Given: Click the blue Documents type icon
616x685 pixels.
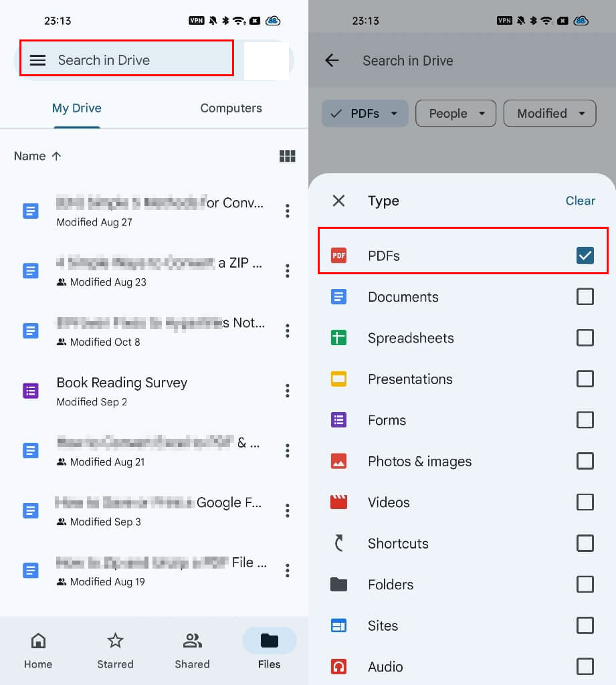Looking at the screenshot, I should (338, 296).
